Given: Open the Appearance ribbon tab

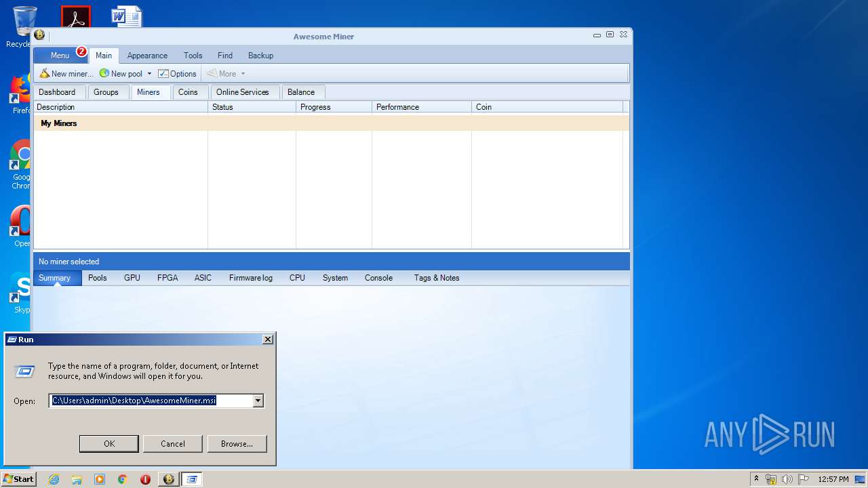Looking at the screenshot, I should 147,56.
